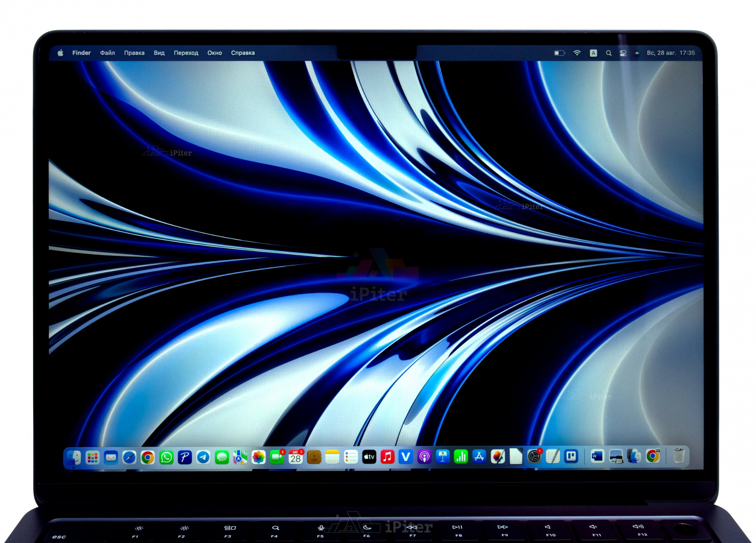Open the blank document app icon
756x543 pixels.
516,457
